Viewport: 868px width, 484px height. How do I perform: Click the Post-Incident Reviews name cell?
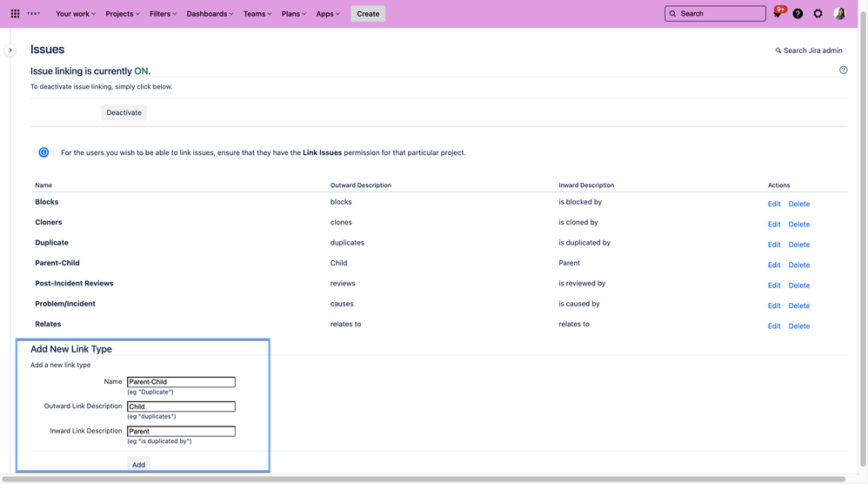point(74,284)
